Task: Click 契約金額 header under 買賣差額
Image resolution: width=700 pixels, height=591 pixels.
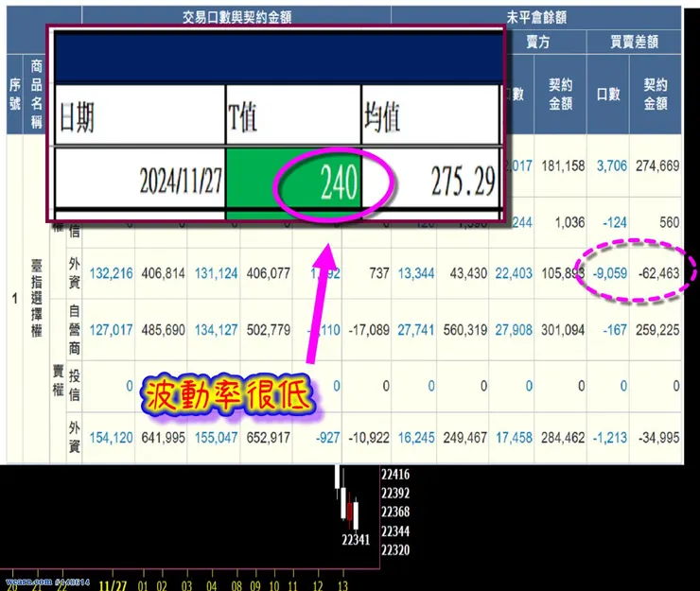Action: (x=656, y=95)
